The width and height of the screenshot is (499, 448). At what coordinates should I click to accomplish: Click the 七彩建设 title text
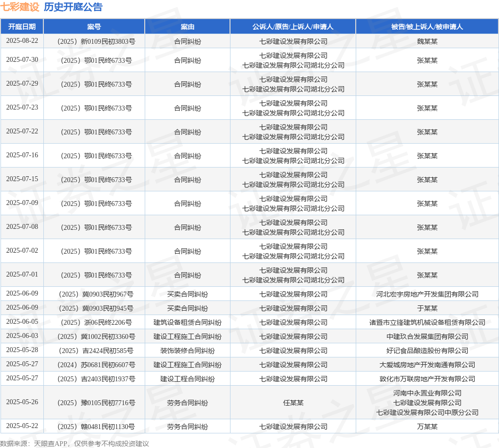19,7
